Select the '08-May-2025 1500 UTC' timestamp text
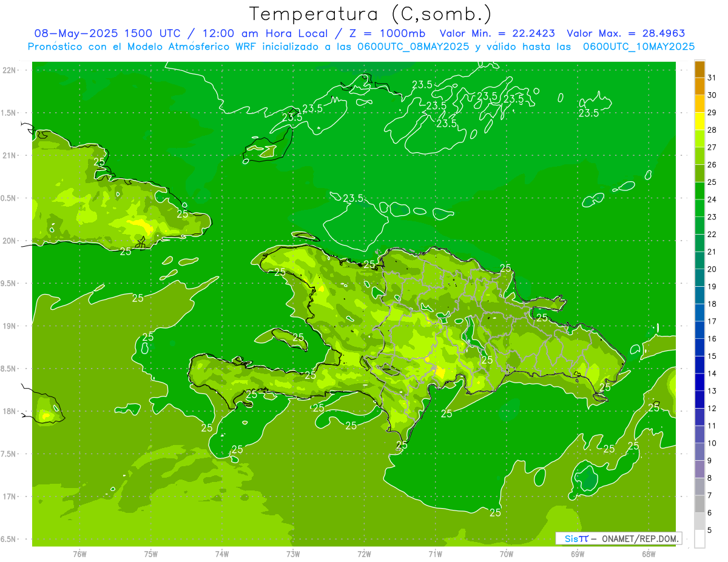 point(107,33)
